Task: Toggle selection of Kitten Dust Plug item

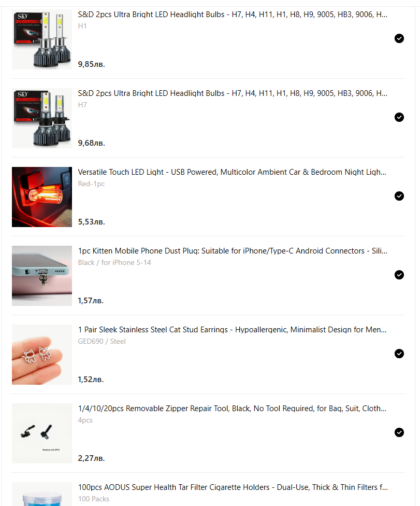Action: point(399,275)
